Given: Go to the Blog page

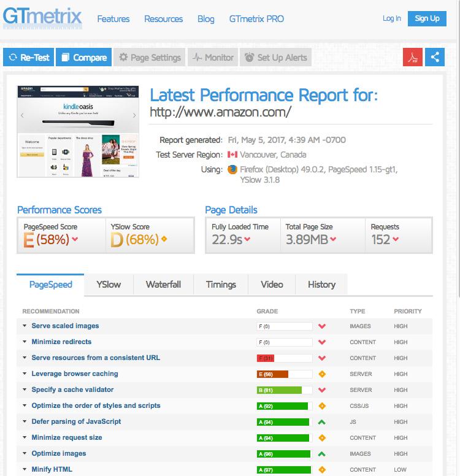Looking at the screenshot, I should pos(206,19).
